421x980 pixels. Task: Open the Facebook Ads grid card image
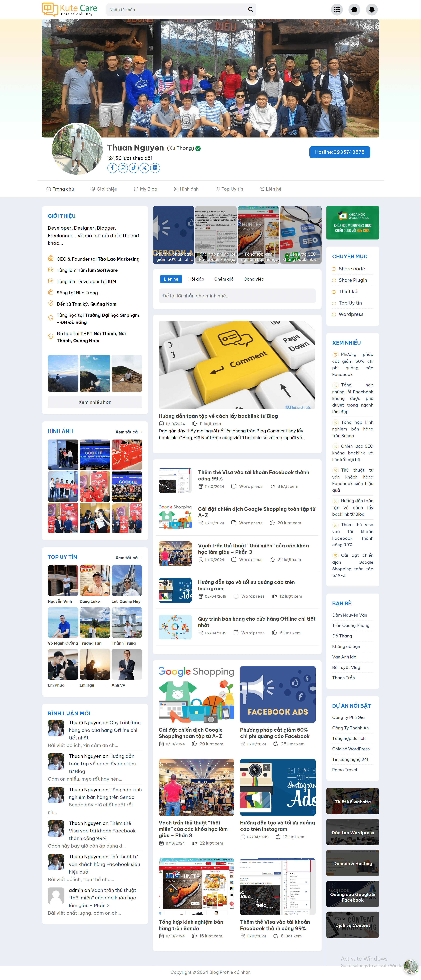pyautogui.click(x=278, y=694)
